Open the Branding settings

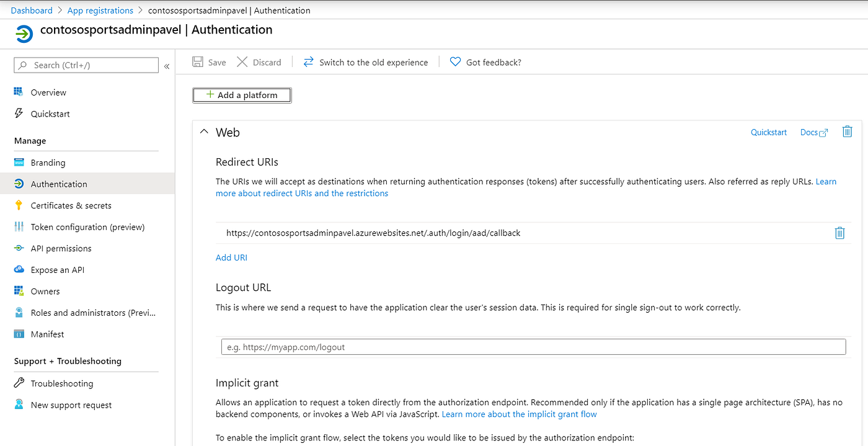[x=47, y=162]
